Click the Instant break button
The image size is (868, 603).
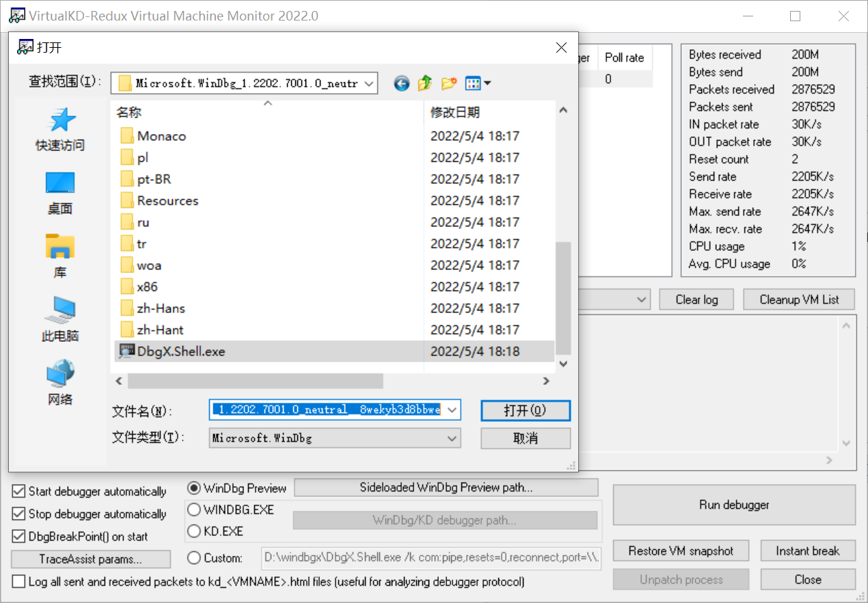[x=807, y=551]
